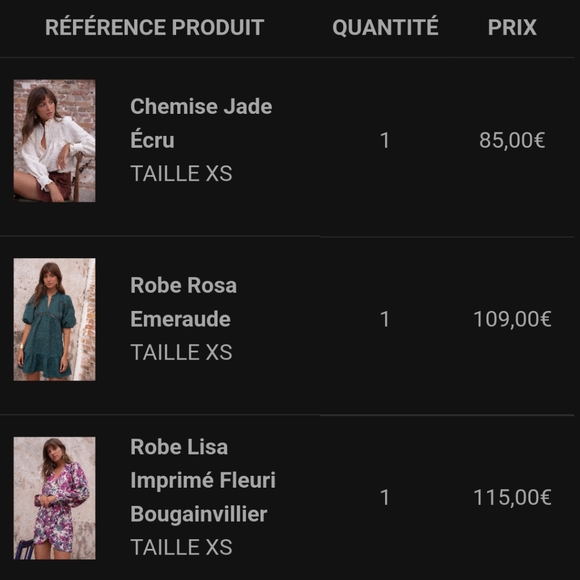Click the quantity for Robe Lisa
The image size is (580, 580).
pos(385,498)
